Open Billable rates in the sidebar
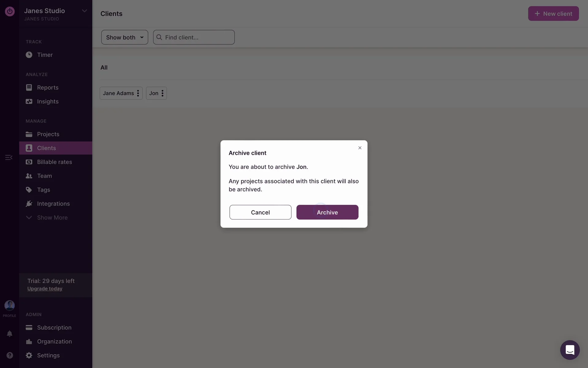The height and width of the screenshot is (368, 588). (x=54, y=162)
